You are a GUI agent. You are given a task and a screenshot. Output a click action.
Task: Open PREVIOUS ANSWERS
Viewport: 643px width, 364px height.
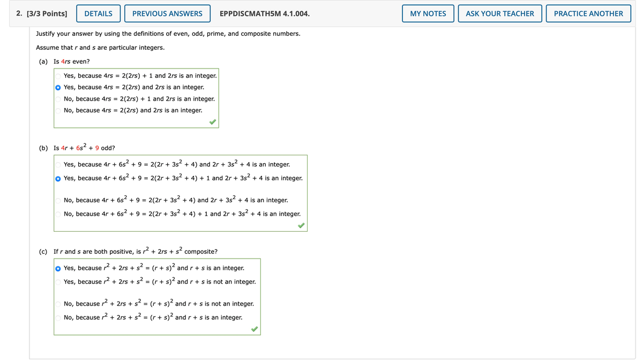pyautogui.click(x=167, y=13)
